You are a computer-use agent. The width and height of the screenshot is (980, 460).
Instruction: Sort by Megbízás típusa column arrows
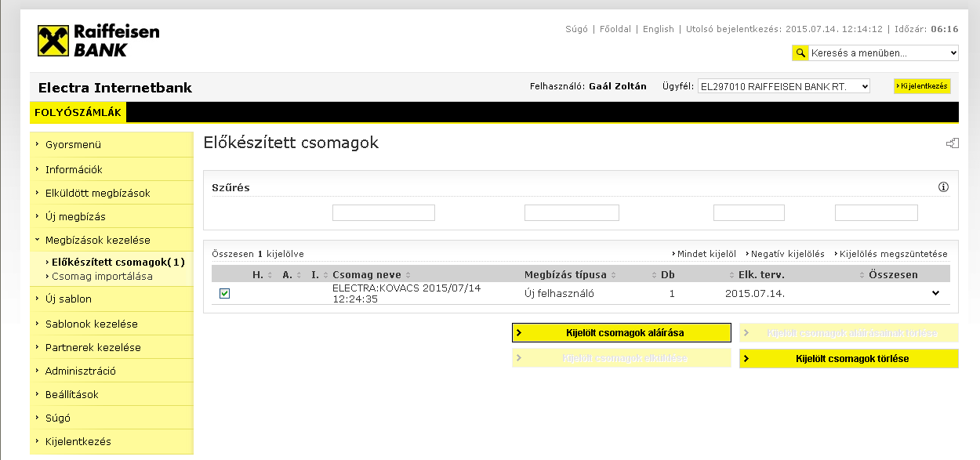point(613,275)
